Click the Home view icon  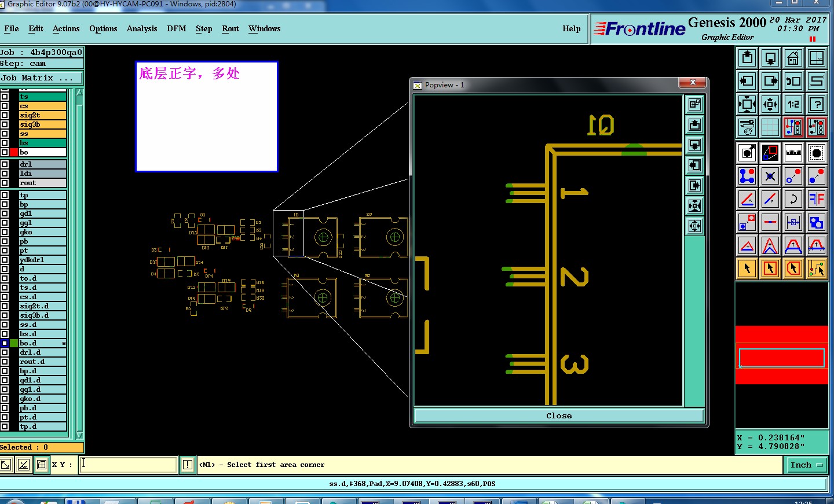pyautogui.click(x=793, y=58)
